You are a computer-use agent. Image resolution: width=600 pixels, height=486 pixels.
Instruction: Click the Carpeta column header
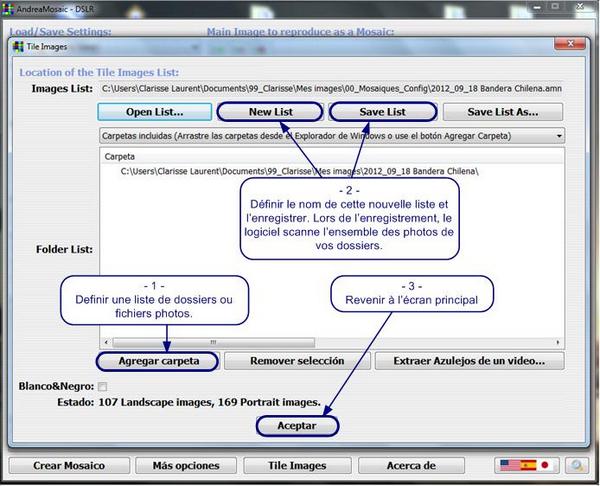(x=120, y=157)
